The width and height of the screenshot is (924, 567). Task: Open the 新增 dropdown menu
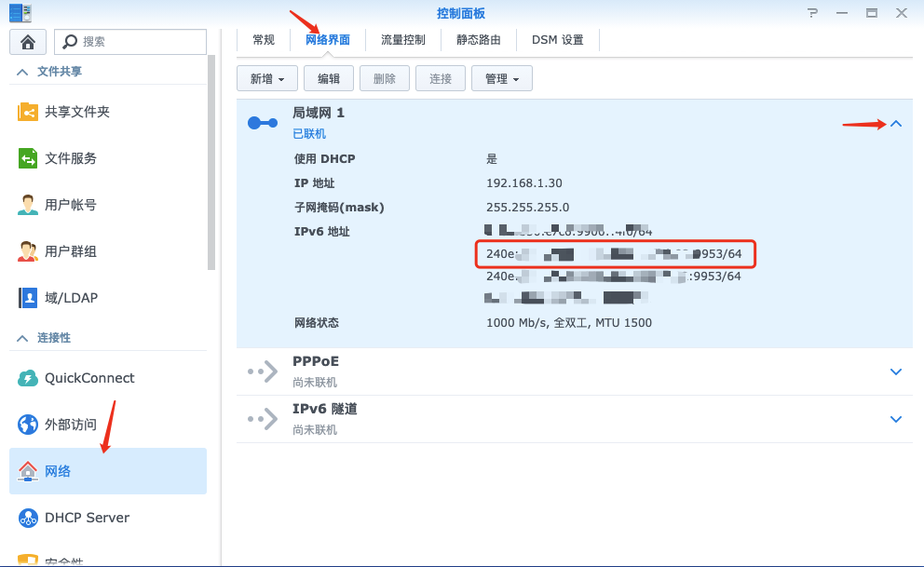click(x=266, y=78)
